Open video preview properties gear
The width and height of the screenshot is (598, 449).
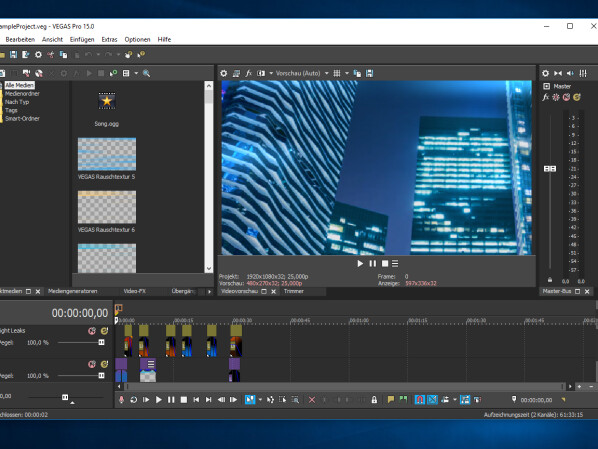[224, 73]
